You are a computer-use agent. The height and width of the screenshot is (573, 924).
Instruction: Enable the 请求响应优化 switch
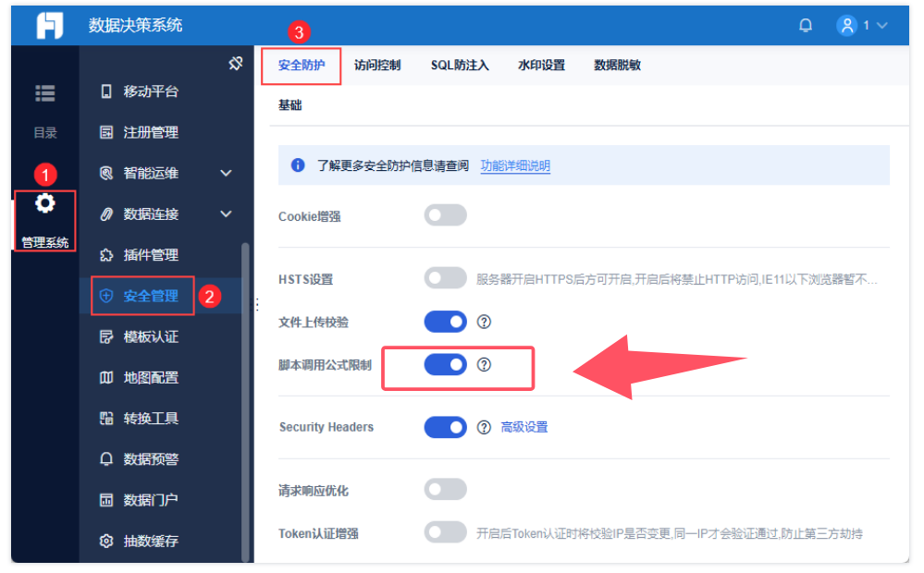coord(445,489)
